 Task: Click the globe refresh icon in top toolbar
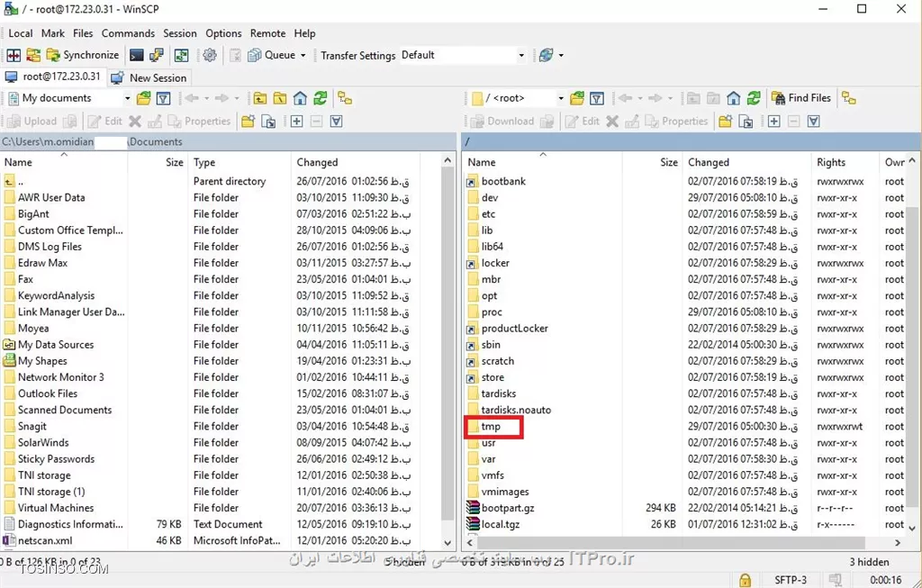[x=547, y=55]
